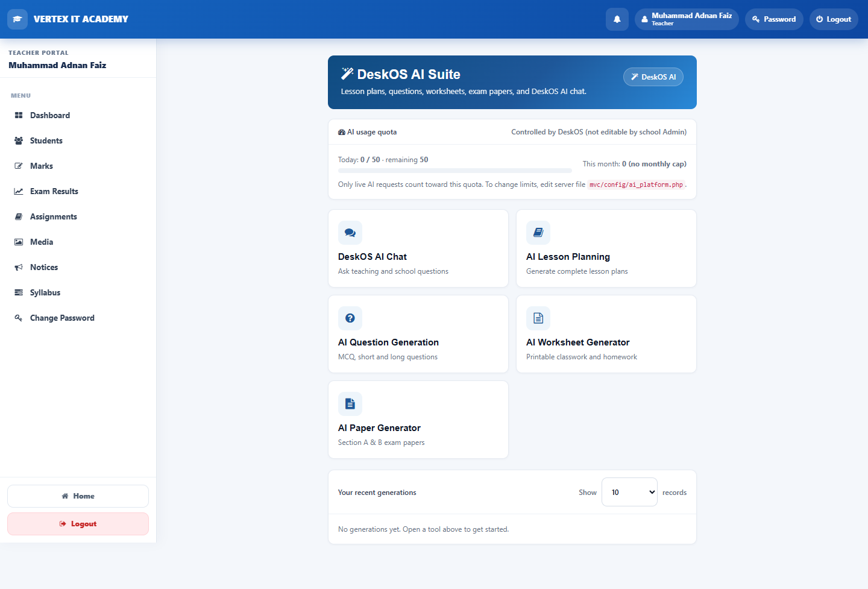Screen dimensions: 868x589
Task: Click the magic wand icon beside DeskOS AI Suite
Action: (x=347, y=74)
